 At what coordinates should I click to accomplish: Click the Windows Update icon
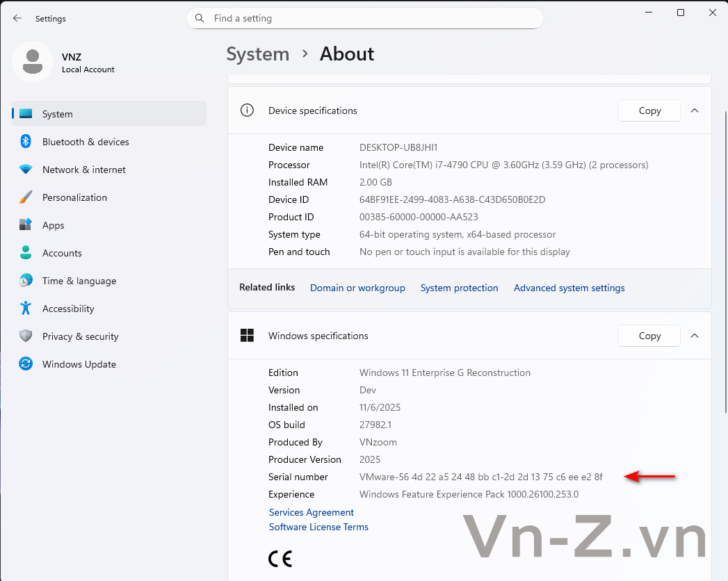(x=26, y=364)
